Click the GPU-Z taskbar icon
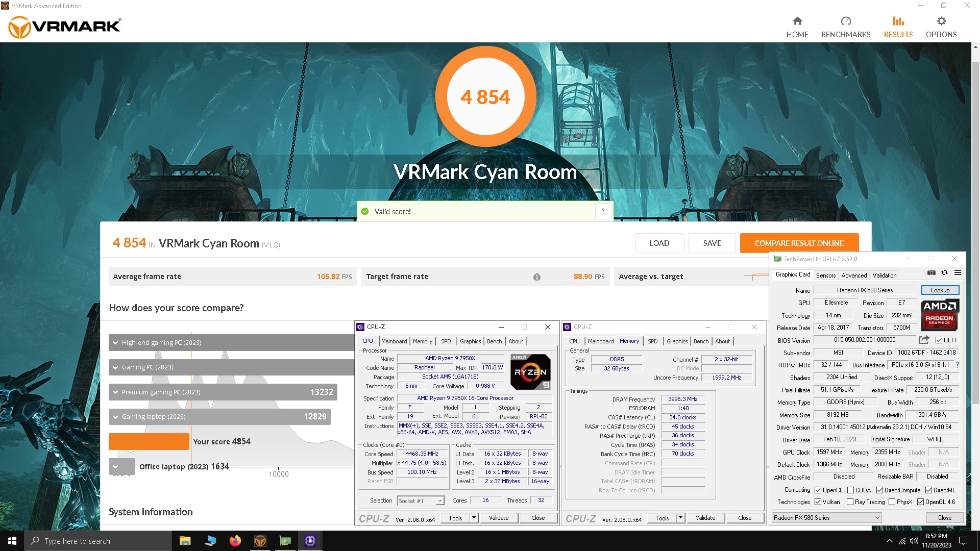980x551 pixels. pos(285,541)
